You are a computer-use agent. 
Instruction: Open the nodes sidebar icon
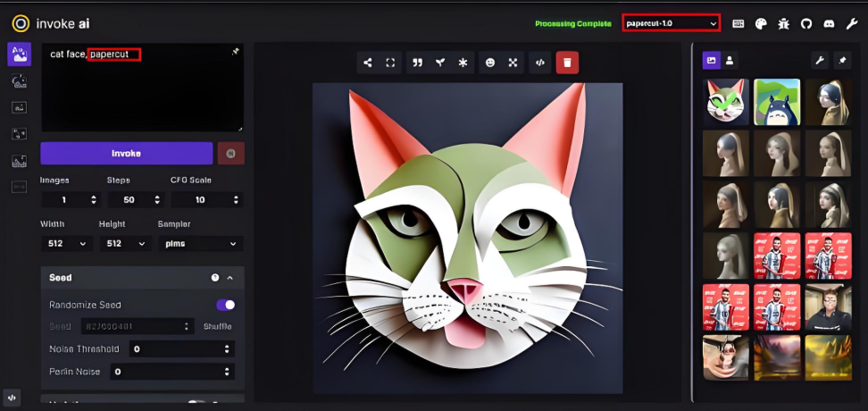pos(19,133)
